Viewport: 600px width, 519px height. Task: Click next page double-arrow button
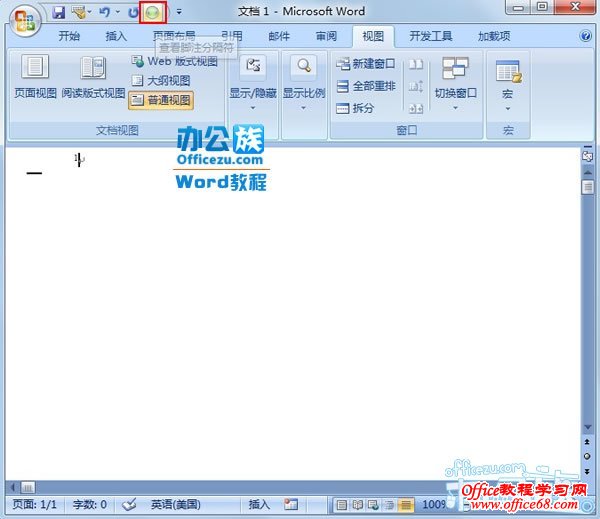pos(587,472)
